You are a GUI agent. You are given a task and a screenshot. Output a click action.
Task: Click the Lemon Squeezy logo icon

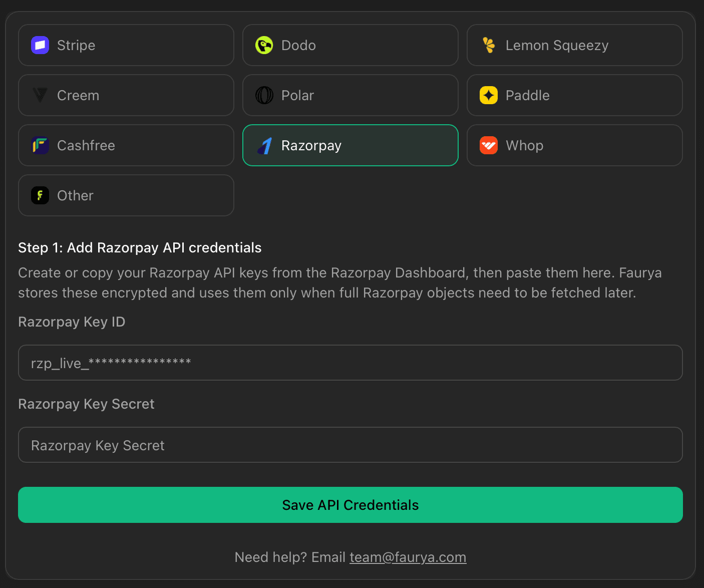[x=489, y=45]
